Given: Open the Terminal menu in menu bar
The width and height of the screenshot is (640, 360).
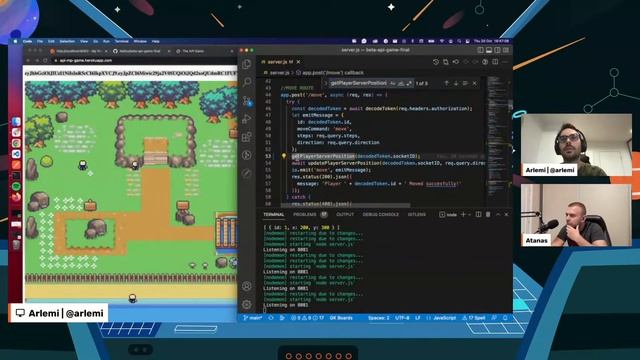Looking at the screenshot, I should click(121, 41).
